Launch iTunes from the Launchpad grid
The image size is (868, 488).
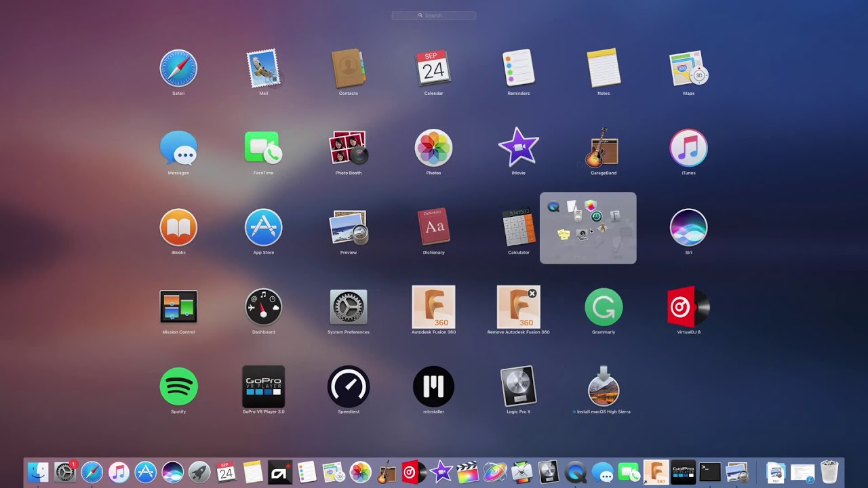(x=688, y=148)
